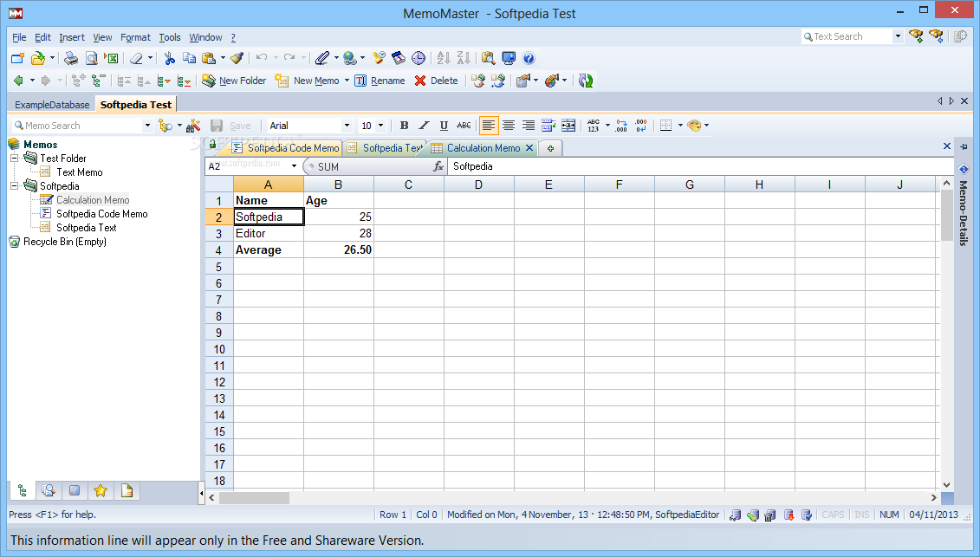Image resolution: width=980 pixels, height=557 pixels.
Task: Click the green refresh icon
Action: (586, 81)
